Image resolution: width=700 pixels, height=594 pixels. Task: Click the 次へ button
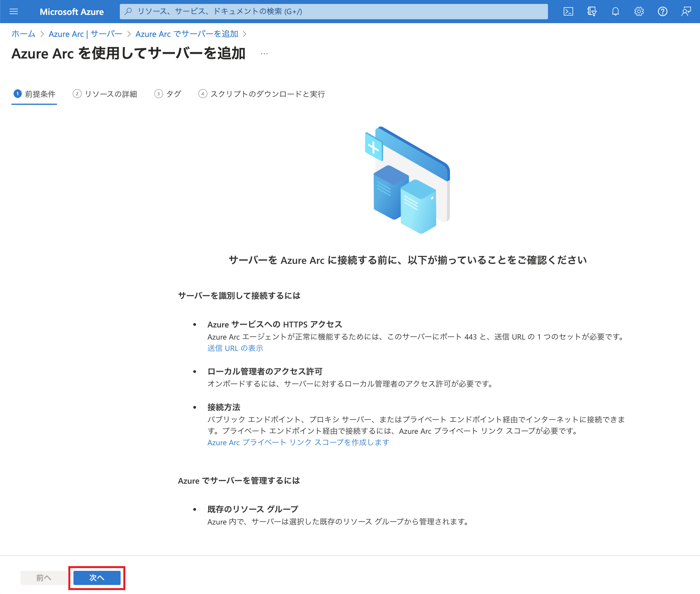coord(97,578)
